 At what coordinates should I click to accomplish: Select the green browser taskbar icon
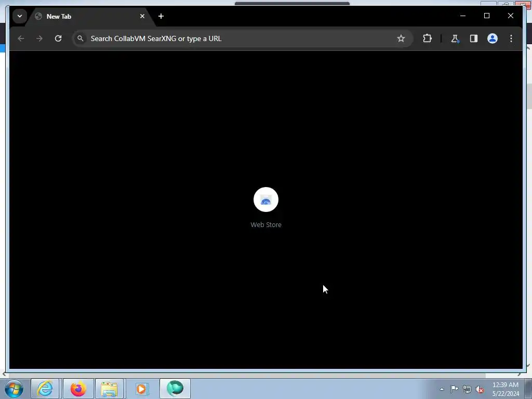(175, 389)
